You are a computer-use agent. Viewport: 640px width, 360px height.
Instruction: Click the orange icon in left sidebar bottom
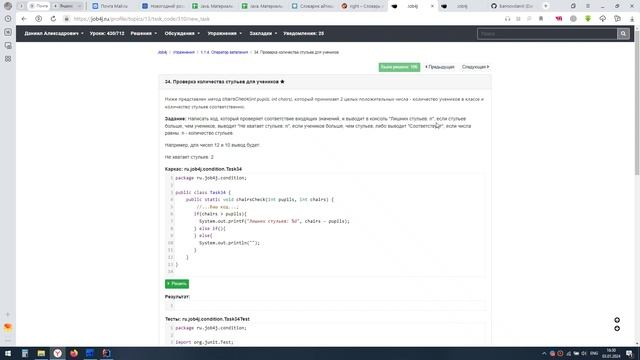point(8,327)
